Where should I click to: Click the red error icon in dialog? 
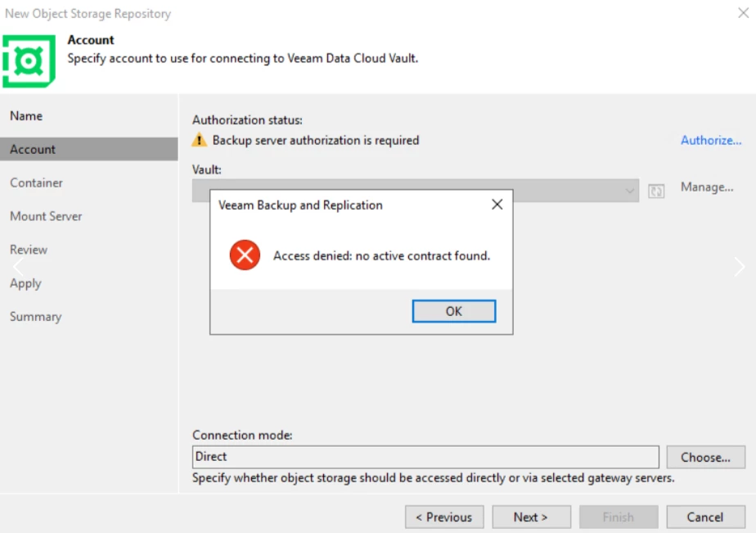pos(245,256)
